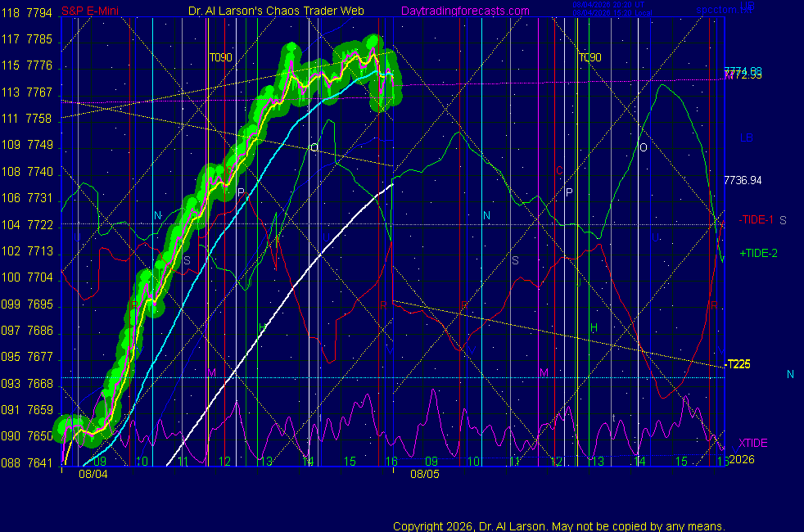This screenshot has height=532, width=804.
Task: Click the magenta 'XTIDE' legend label
Action: (x=752, y=443)
